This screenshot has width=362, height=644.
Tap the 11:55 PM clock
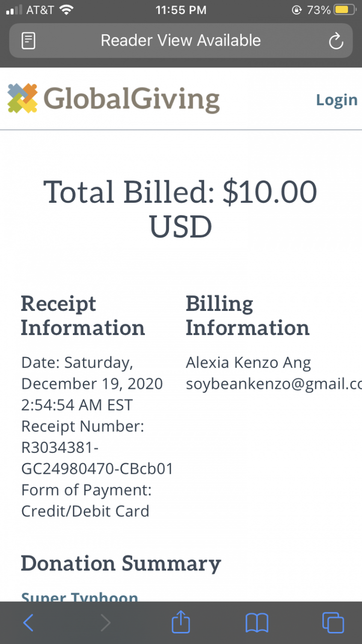click(x=181, y=10)
